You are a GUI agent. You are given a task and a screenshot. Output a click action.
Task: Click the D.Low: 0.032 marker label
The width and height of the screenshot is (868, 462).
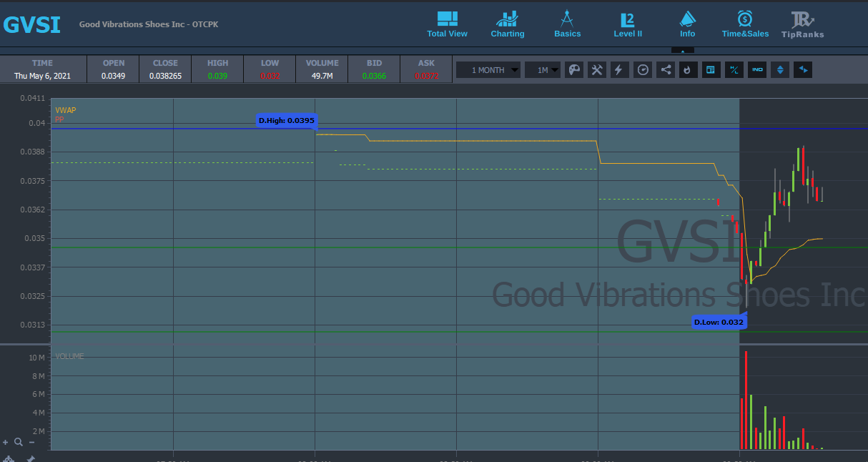(x=719, y=322)
